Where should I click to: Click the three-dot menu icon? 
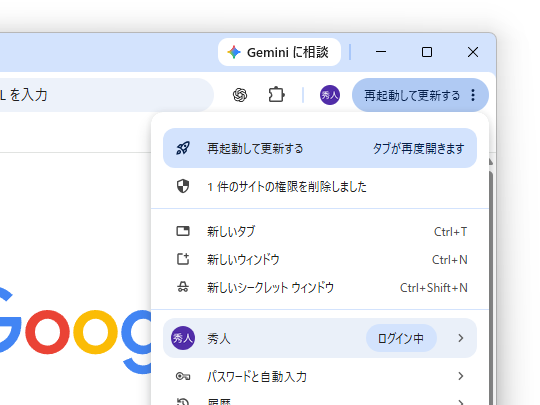(x=473, y=95)
